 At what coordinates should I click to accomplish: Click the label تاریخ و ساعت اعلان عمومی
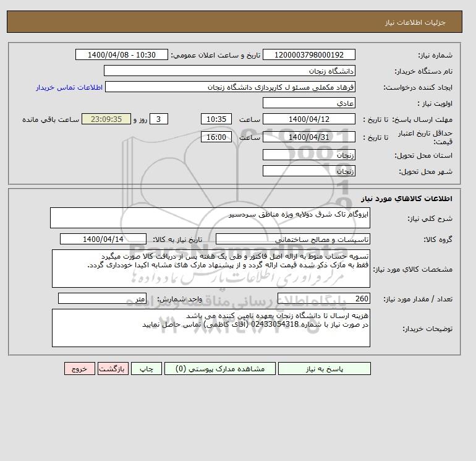click(x=216, y=55)
